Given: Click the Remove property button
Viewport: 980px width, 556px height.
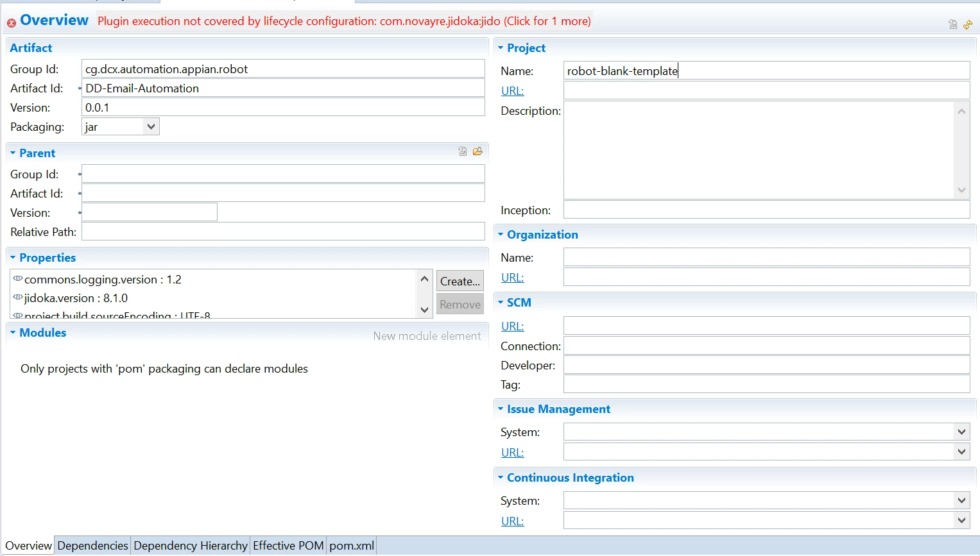Looking at the screenshot, I should point(460,304).
